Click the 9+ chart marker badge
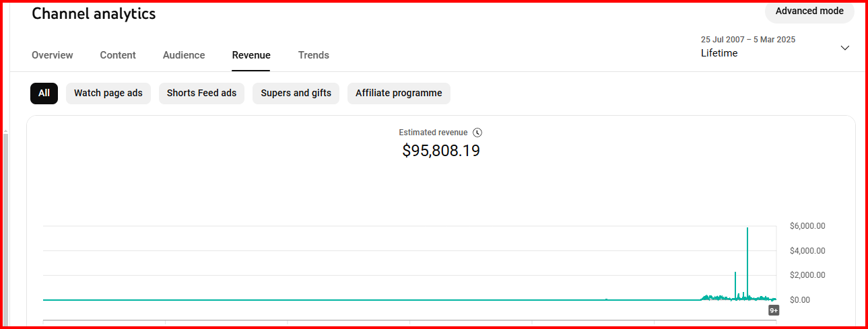 [x=774, y=310]
